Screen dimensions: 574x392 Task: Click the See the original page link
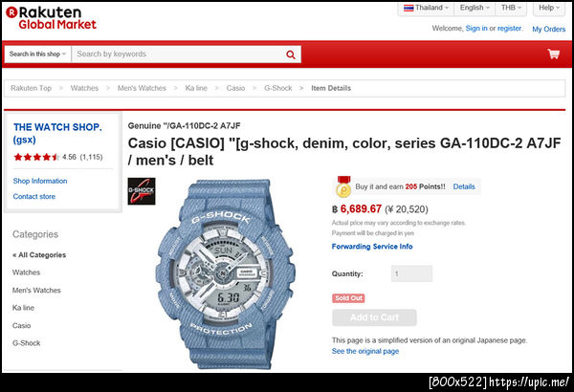[365, 351]
